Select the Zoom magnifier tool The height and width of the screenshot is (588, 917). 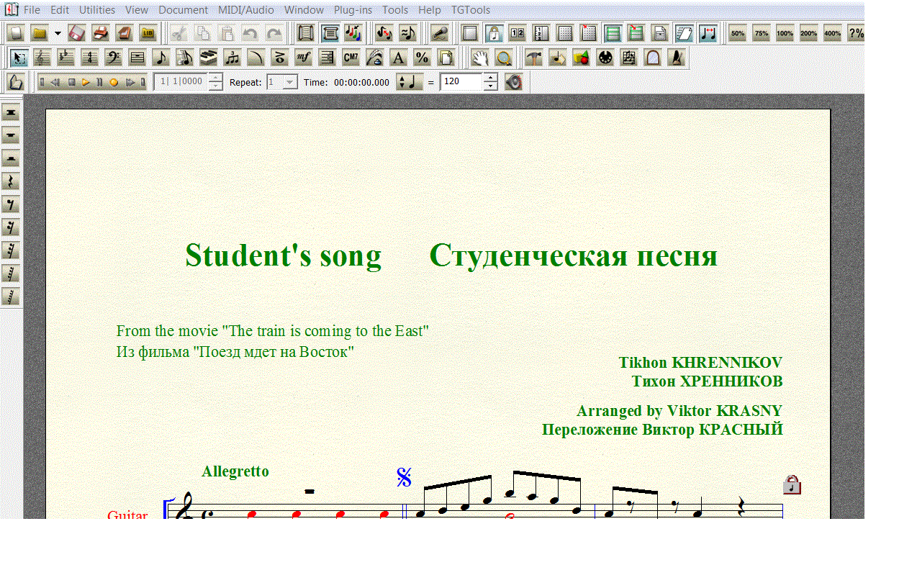click(x=505, y=58)
